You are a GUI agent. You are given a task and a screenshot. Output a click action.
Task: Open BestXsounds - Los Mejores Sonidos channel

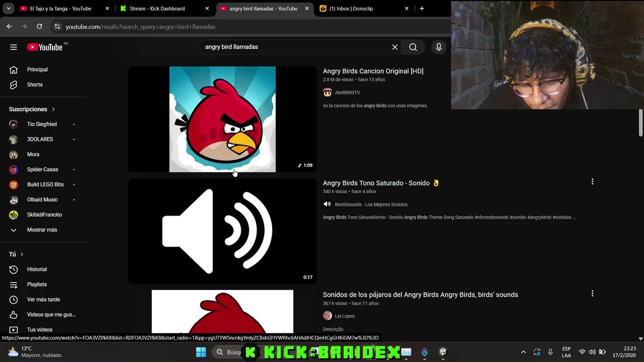[x=371, y=205]
